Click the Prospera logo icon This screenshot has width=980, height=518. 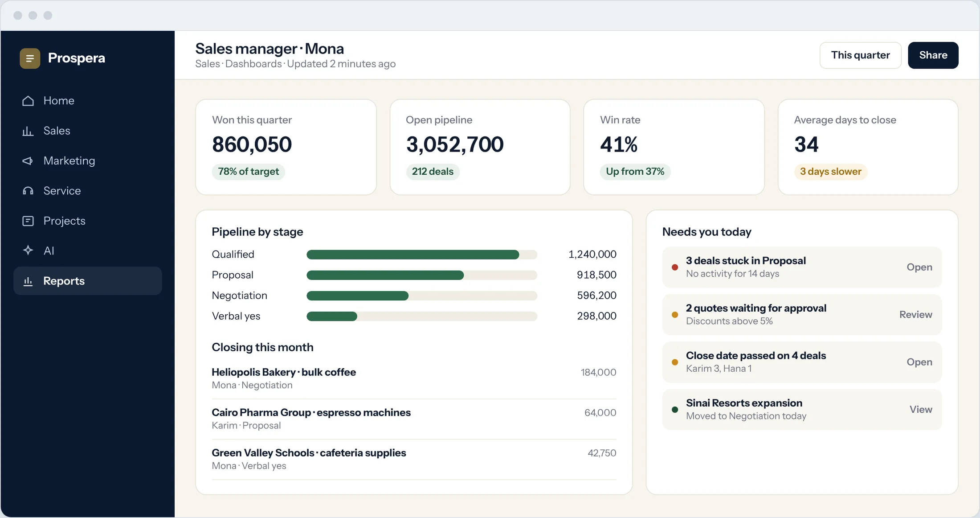[x=30, y=58]
